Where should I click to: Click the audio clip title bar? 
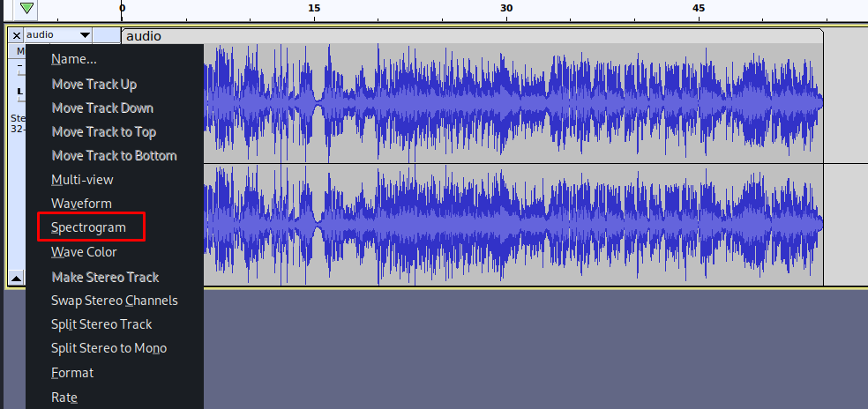tap(472, 36)
